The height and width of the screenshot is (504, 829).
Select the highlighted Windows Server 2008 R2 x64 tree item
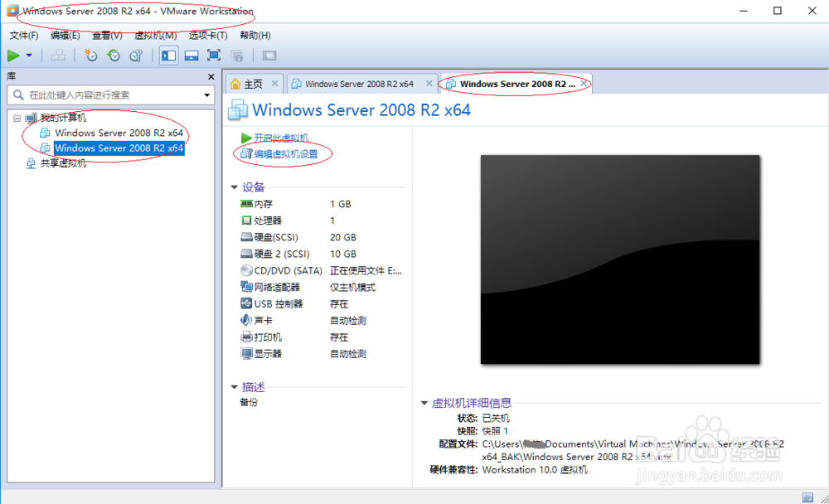(x=119, y=148)
